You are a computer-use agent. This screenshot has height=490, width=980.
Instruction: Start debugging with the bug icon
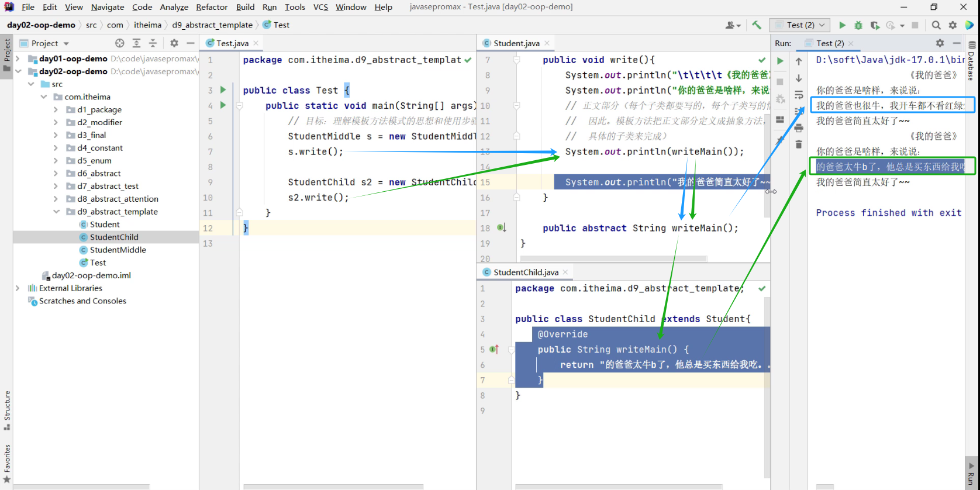pos(858,25)
